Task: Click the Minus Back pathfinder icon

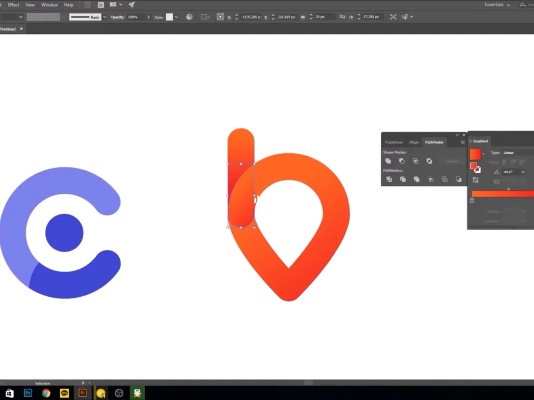Action: (x=458, y=179)
